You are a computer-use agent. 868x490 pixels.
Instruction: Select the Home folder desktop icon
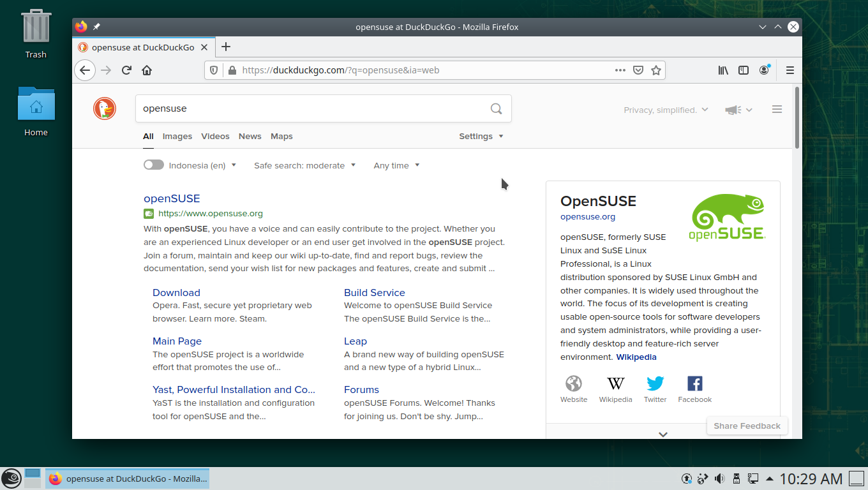[x=36, y=112]
